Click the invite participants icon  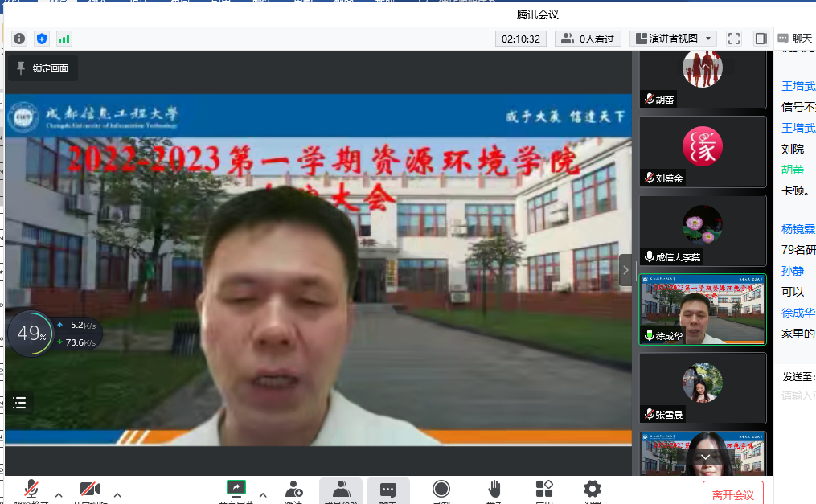[x=293, y=490]
